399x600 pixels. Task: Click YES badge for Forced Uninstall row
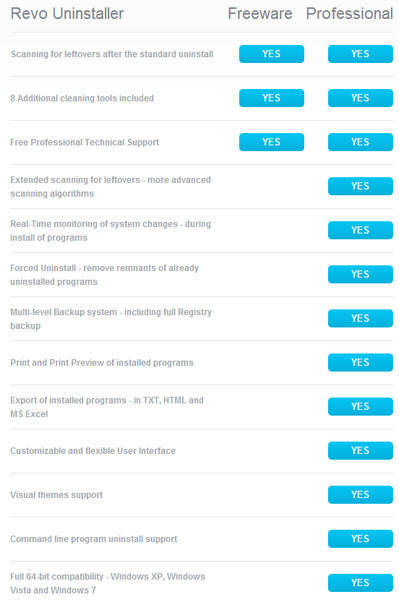click(x=360, y=274)
